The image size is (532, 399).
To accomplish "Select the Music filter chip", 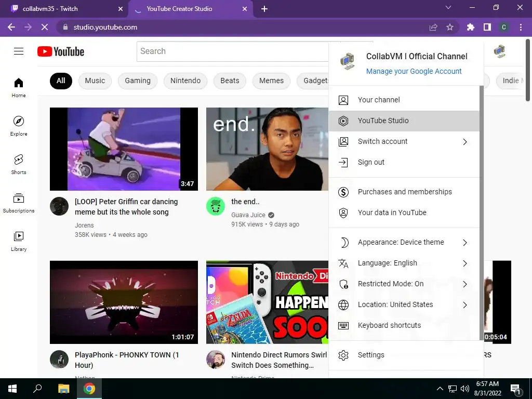I will point(95,81).
